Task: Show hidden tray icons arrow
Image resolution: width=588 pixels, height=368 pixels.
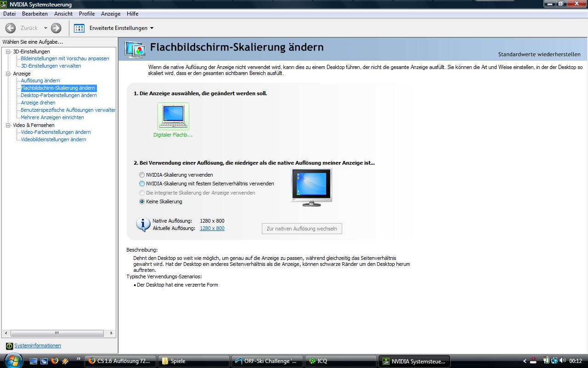Action: click(x=525, y=361)
